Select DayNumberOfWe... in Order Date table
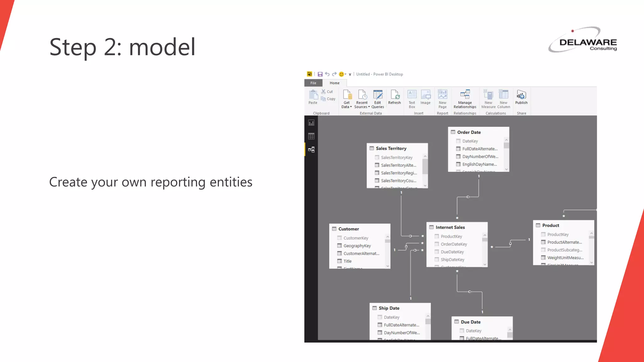The height and width of the screenshot is (362, 644). 477,156
